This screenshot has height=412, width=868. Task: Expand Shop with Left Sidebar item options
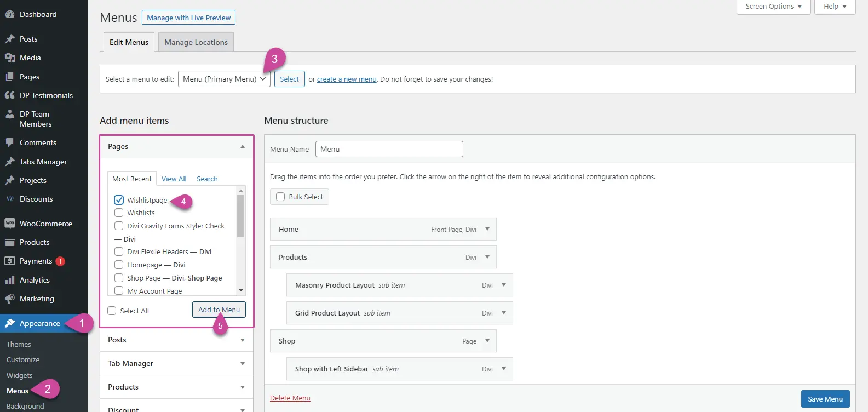pyautogui.click(x=504, y=369)
